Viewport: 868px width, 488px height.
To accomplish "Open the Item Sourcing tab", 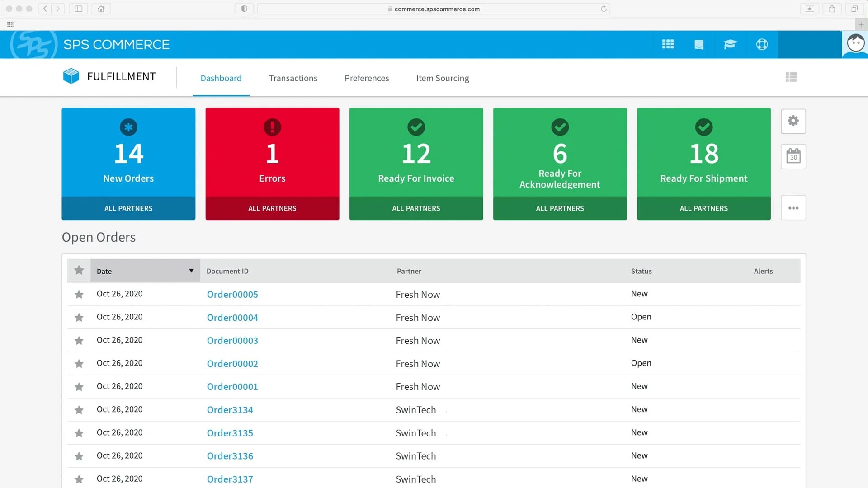I will pyautogui.click(x=443, y=78).
